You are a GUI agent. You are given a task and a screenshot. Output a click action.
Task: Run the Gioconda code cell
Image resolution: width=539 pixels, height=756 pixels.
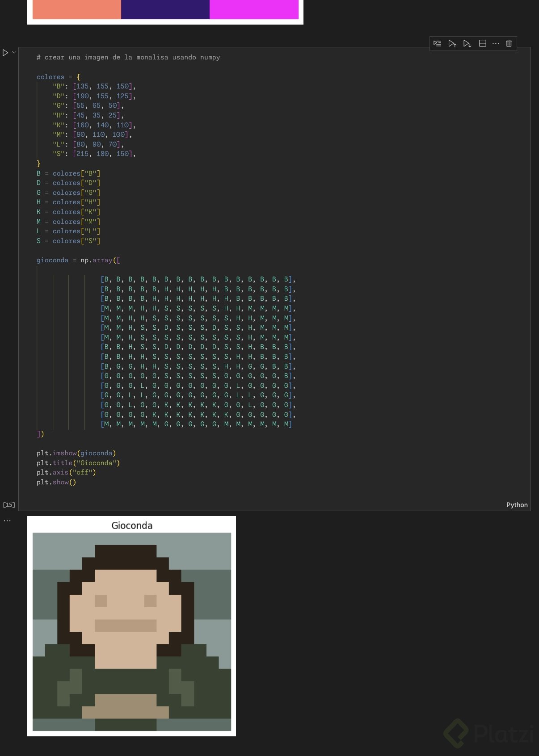[x=5, y=53]
